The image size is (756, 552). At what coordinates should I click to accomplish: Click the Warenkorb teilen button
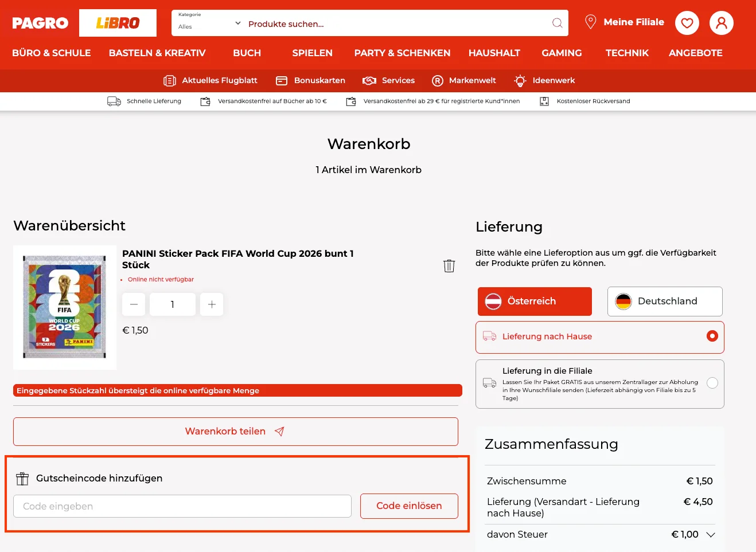pos(236,432)
